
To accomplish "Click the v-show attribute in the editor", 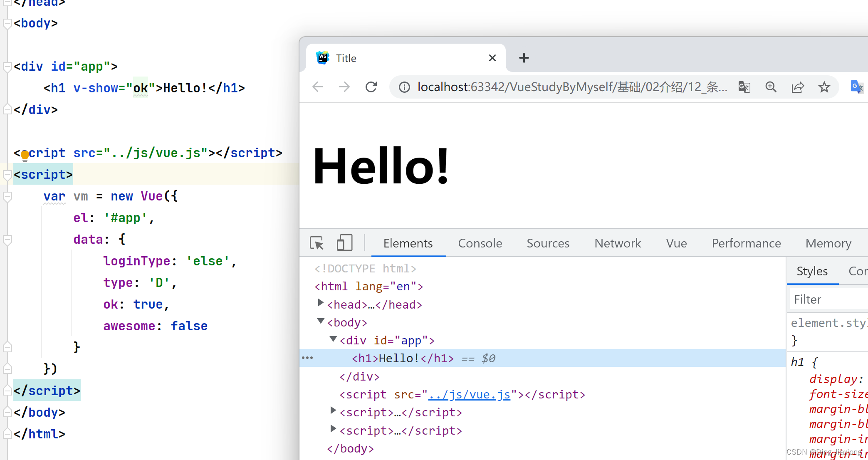I will [96, 88].
